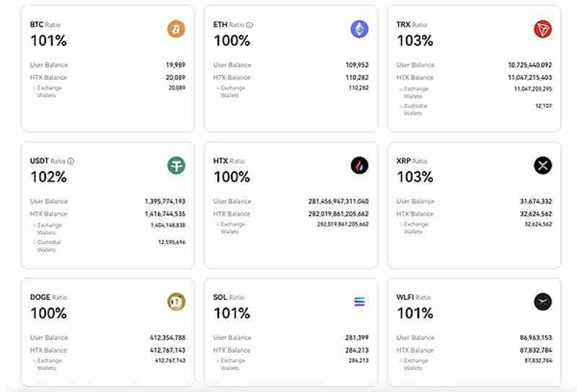Image resolution: width=577 pixels, height=392 pixels.
Task: Open the info tooltip beside ETH Ratio
Action: [x=250, y=24]
